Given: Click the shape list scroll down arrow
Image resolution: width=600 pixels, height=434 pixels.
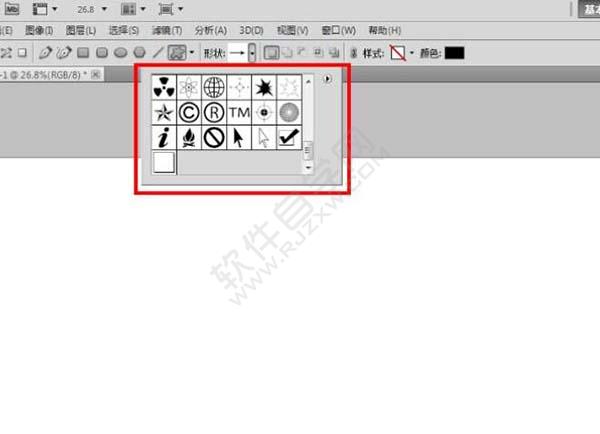Looking at the screenshot, I should pyautogui.click(x=308, y=168).
